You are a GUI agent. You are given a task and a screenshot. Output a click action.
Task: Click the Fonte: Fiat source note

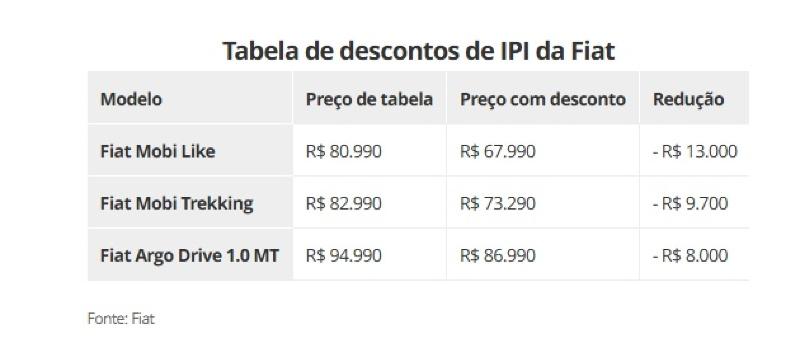pyautogui.click(x=121, y=319)
